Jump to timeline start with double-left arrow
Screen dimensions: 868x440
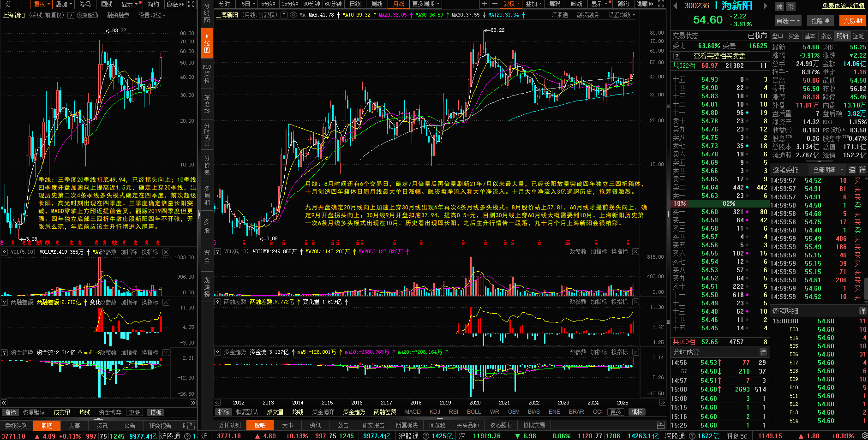pyautogui.click(x=217, y=403)
